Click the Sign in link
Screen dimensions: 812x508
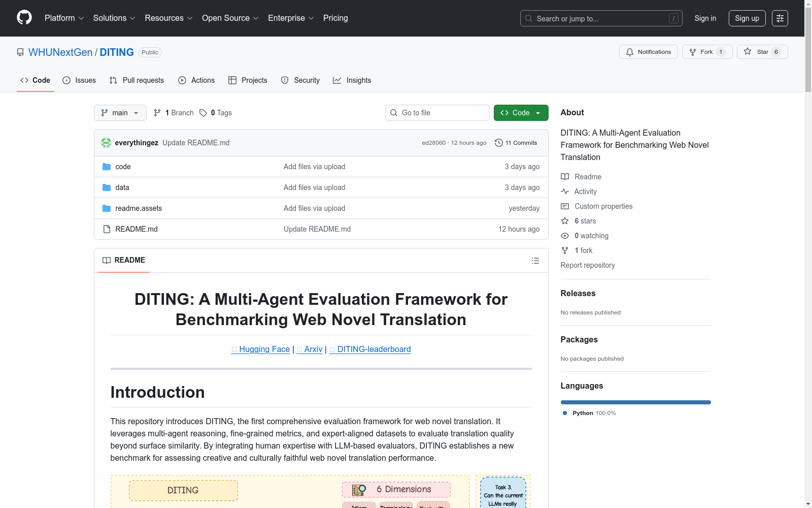tap(705, 18)
